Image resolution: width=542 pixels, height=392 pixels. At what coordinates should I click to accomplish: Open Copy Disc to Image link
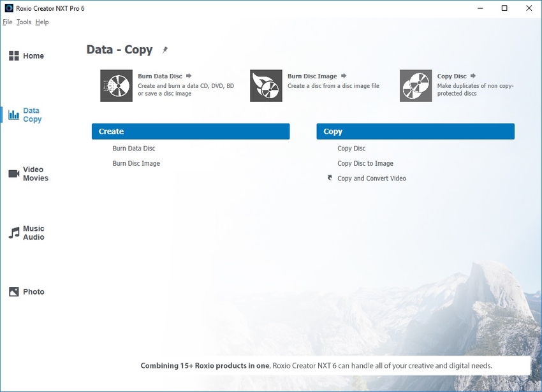pos(365,163)
